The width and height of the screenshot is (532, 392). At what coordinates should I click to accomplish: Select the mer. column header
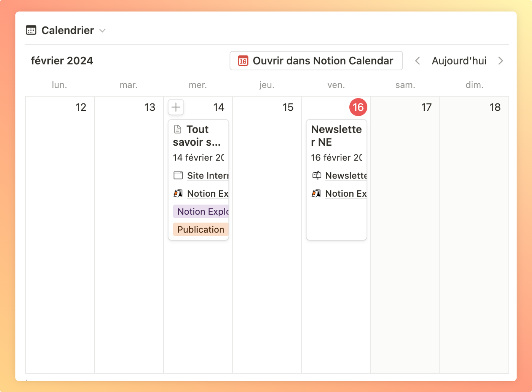tap(198, 85)
